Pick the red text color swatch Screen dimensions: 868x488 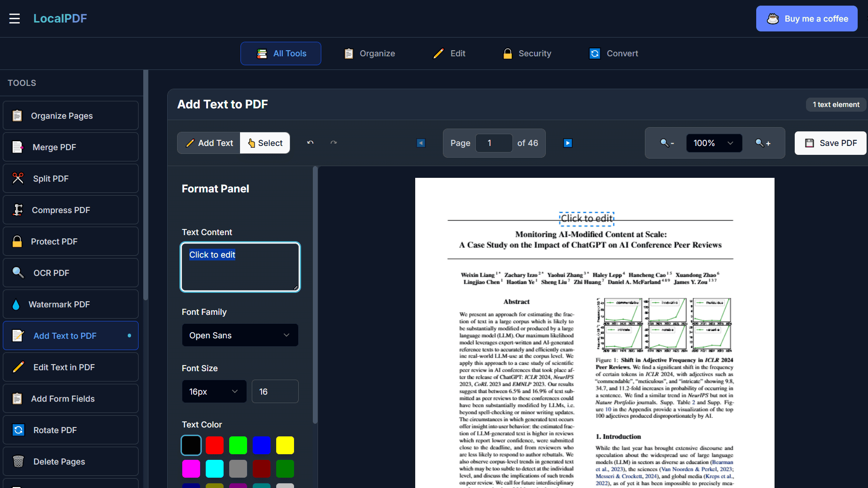[215, 445]
